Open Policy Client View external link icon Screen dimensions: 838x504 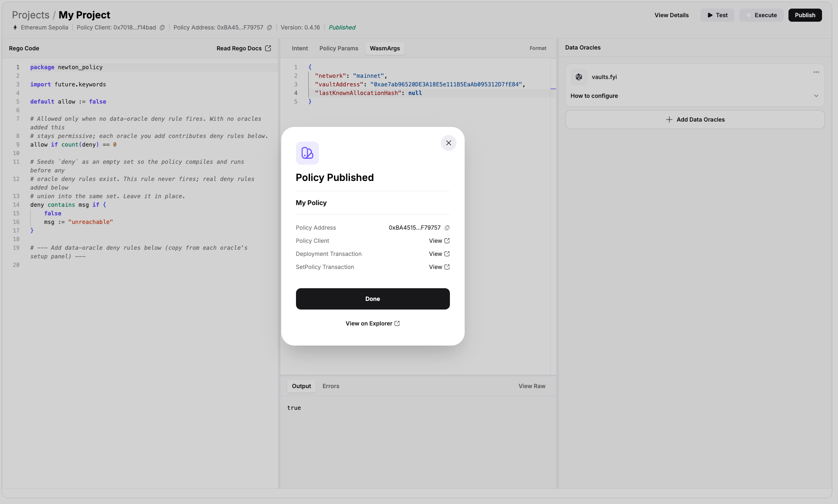pyautogui.click(x=447, y=241)
